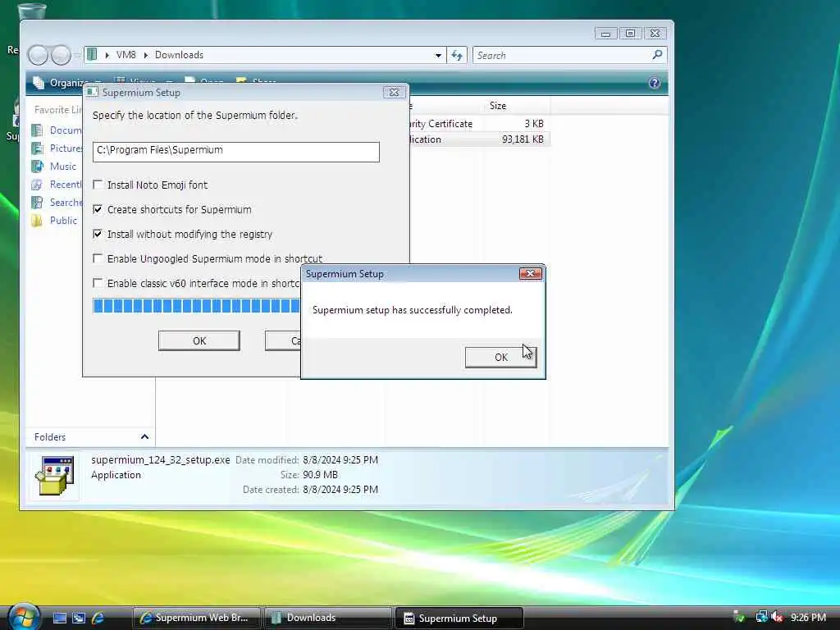Click Switch between windows quick launch icon

pyautogui.click(x=79, y=618)
